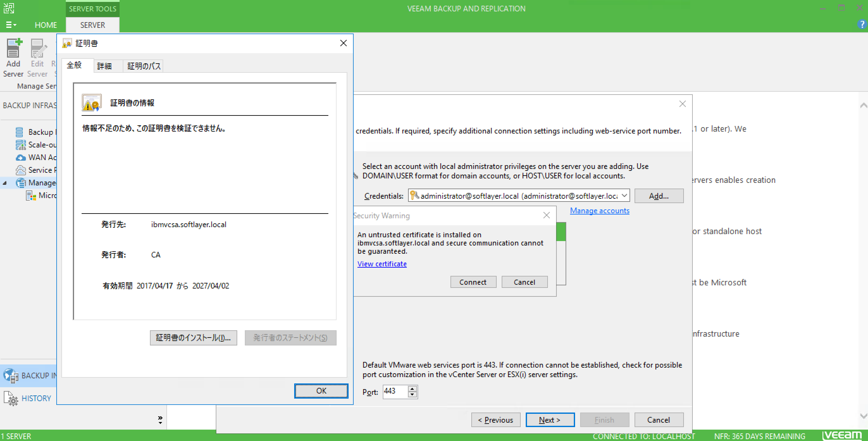Open the main menu hamburger icon

10,25
